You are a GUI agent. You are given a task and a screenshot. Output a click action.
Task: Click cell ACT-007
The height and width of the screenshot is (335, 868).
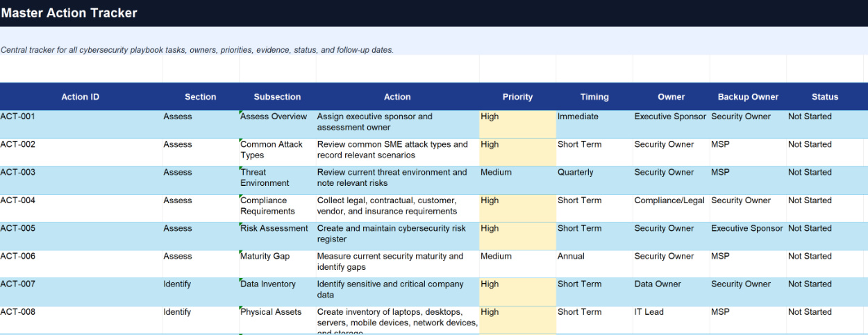[x=81, y=292]
